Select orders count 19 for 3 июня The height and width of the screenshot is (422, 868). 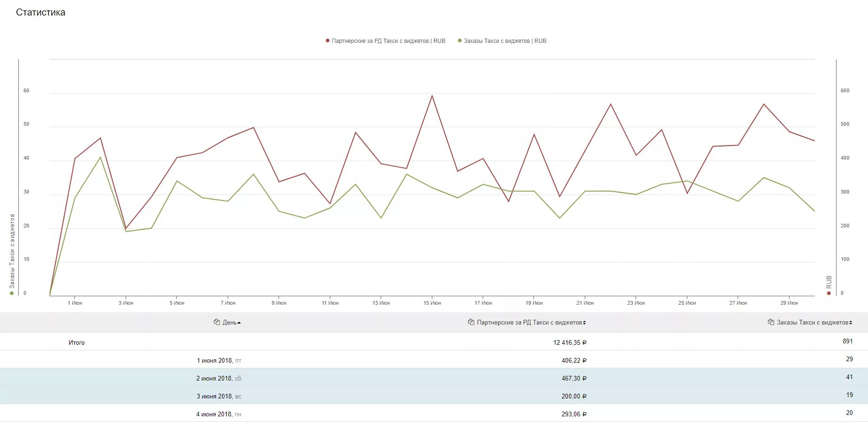pyautogui.click(x=849, y=395)
